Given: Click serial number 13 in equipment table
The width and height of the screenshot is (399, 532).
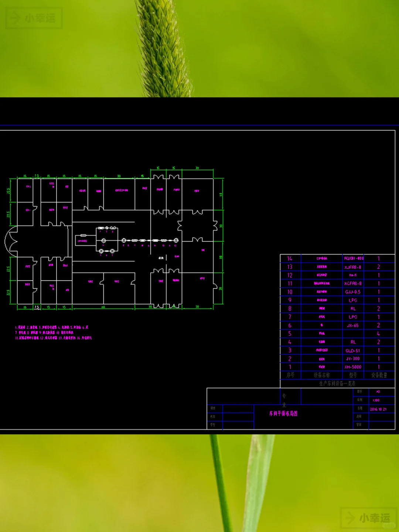Looking at the screenshot, I should 290,267.
